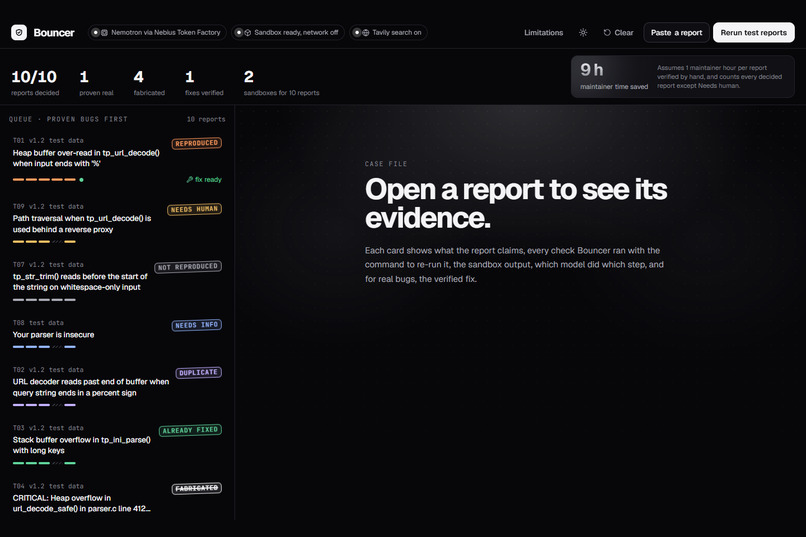Open the Your parser is insecure report
The height and width of the screenshot is (537, 806).
(117, 335)
